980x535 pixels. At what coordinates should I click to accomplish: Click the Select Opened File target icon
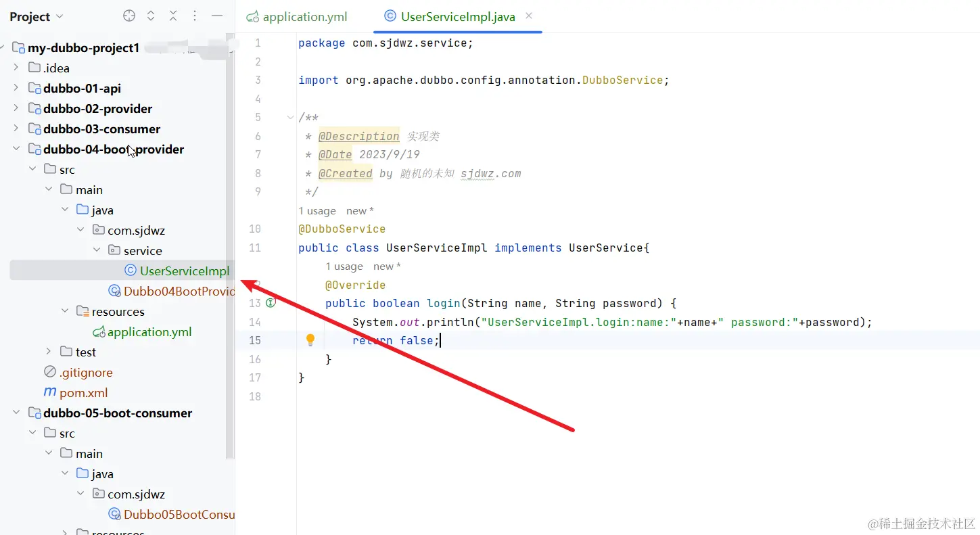(129, 16)
